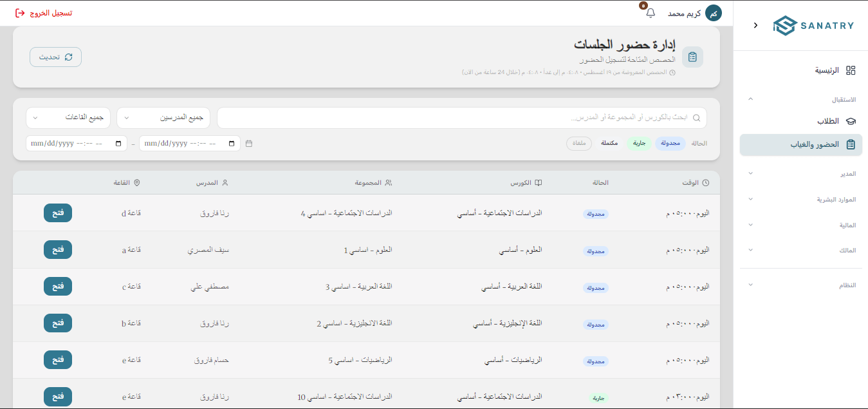Open the session الدراسات الاجتماعية - اساسي 4
The width and height of the screenshot is (868, 409).
[58, 213]
